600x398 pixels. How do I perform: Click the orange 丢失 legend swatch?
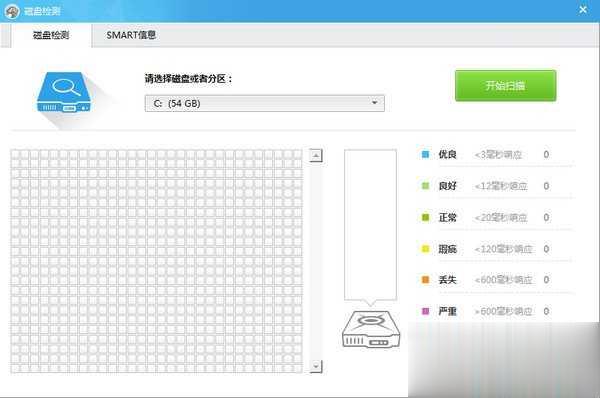point(425,280)
